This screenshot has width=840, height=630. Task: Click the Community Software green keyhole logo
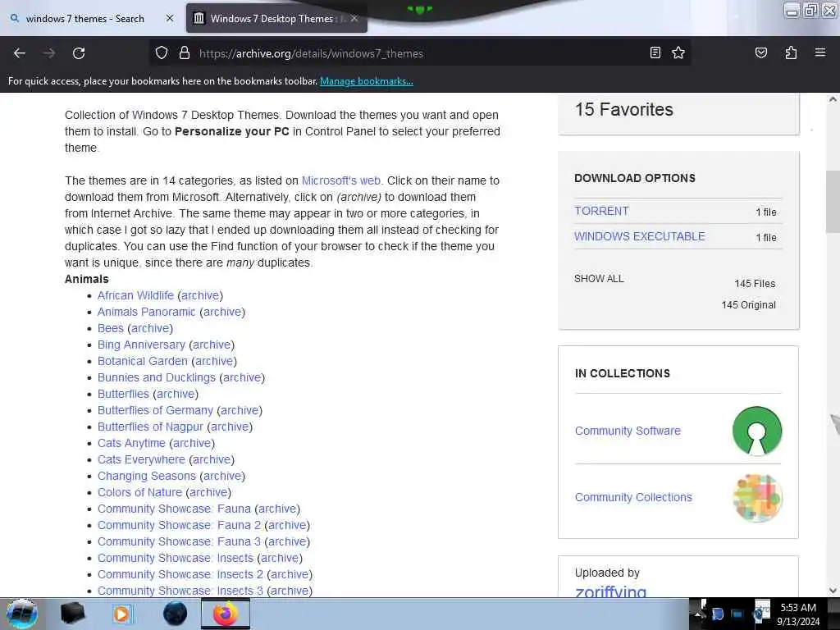(757, 431)
